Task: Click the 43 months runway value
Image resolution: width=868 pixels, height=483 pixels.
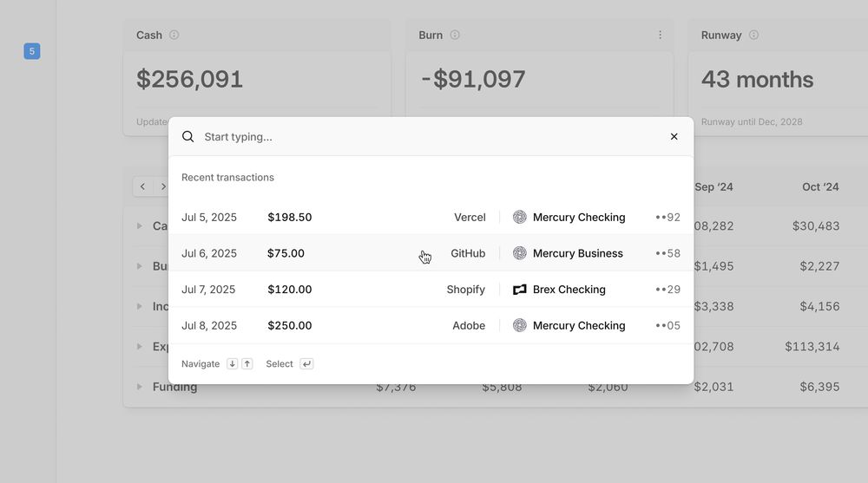Action: click(757, 79)
